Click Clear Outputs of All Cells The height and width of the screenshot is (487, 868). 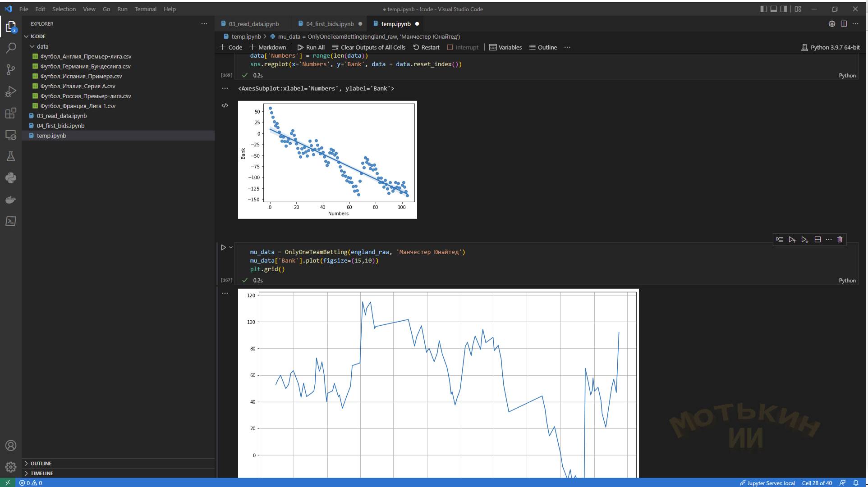pyautogui.click(x=368, y=47)
